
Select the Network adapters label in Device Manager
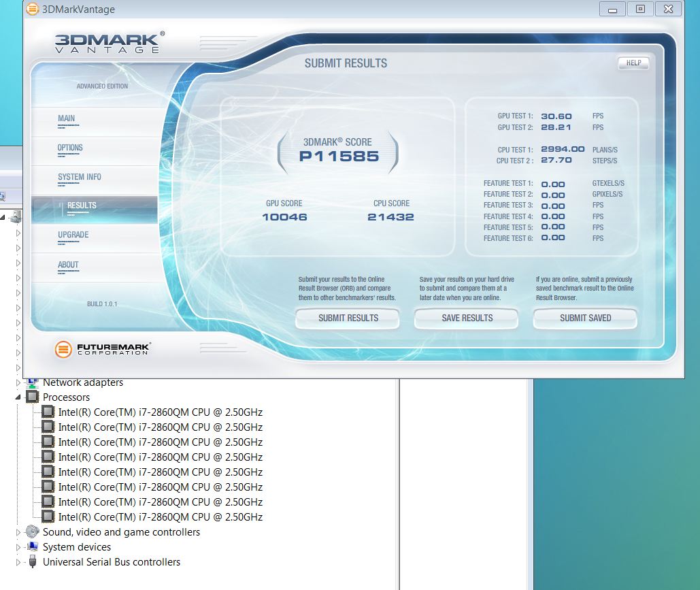pos(83,382)
